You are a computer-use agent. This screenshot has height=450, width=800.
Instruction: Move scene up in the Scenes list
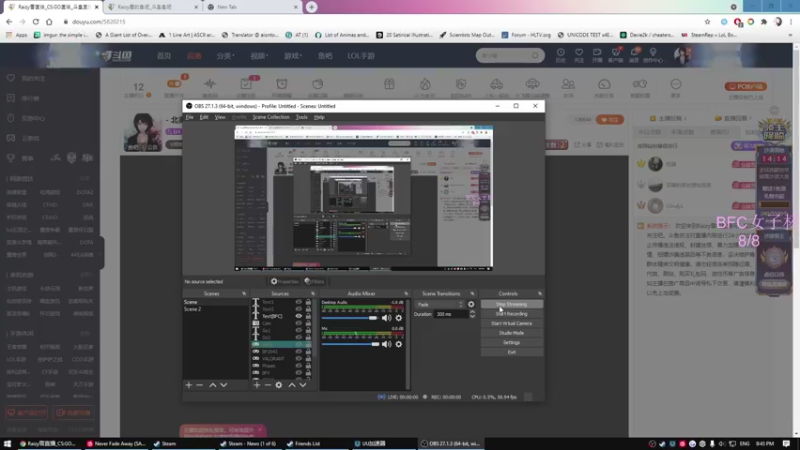coord(212,385)
